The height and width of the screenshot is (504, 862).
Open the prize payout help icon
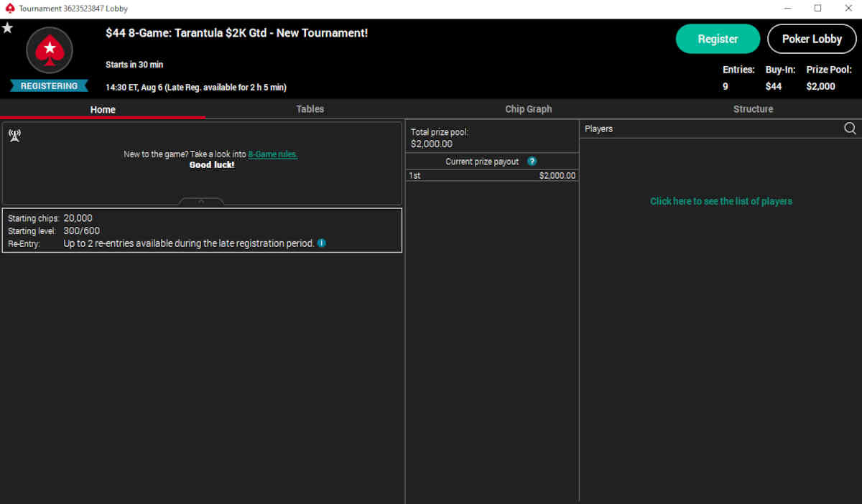click(532, 162)
